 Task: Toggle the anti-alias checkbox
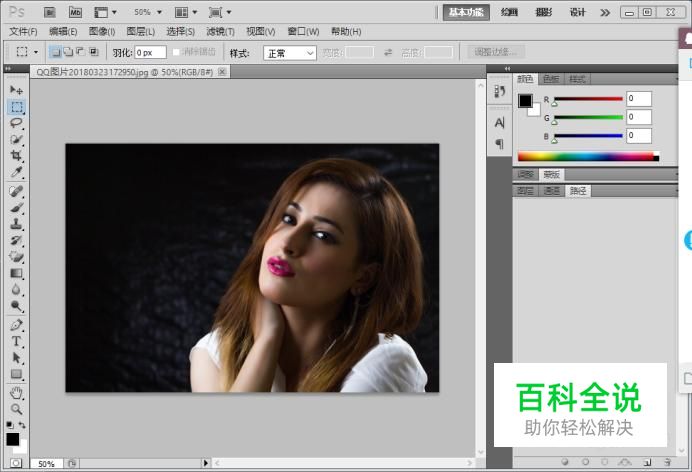[176, 52]
